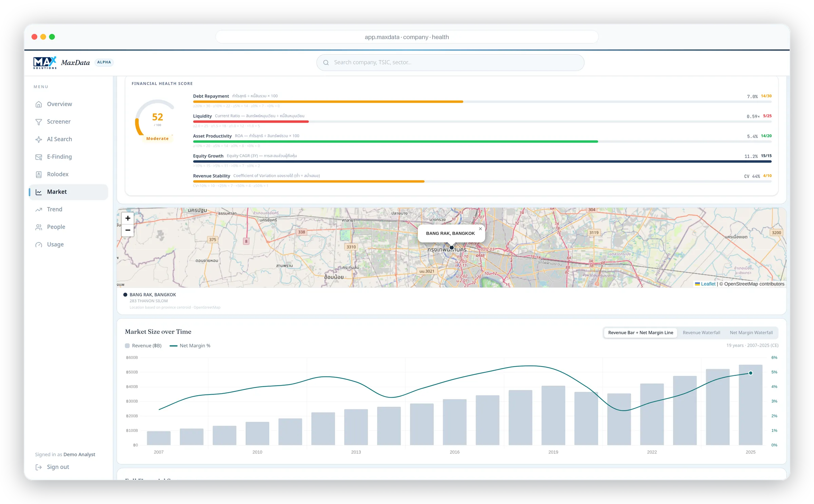Zoom out on the map
Screen dimensions: 814x504
[128, 230]
